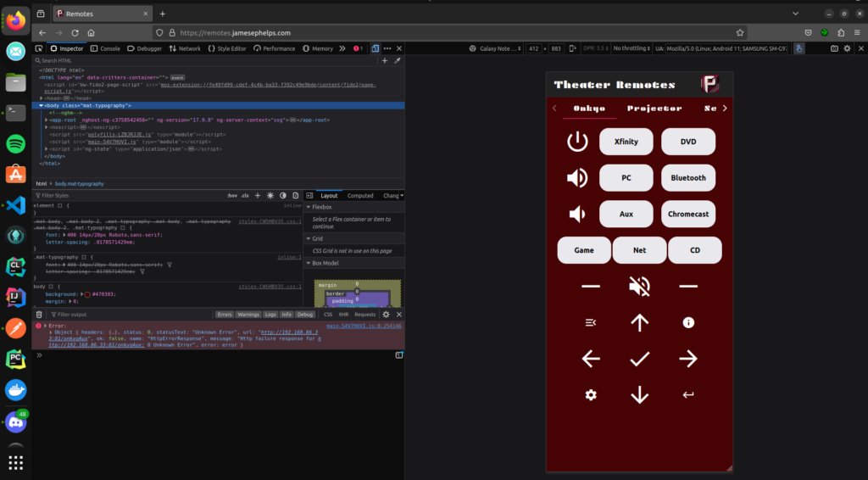The height and width of the screenshot is (480, 868).
Task: Expand the app-root element node
Action: (47, 120)
